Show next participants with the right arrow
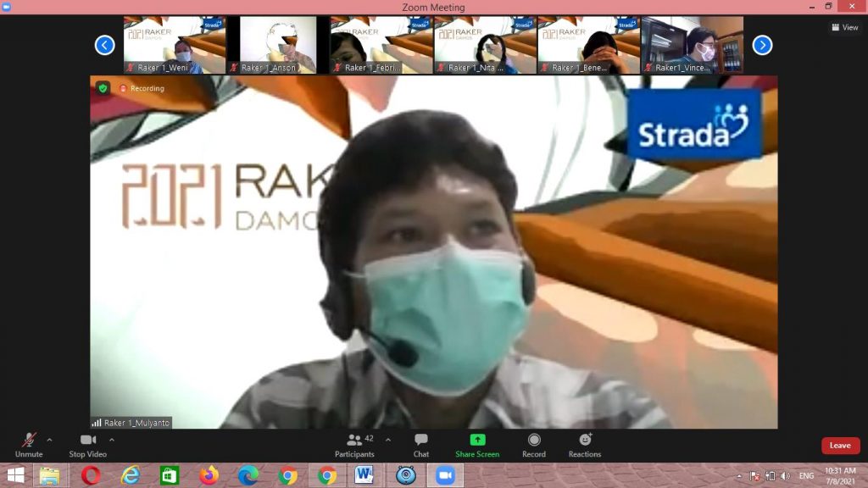868x488 pixels. 762,45
